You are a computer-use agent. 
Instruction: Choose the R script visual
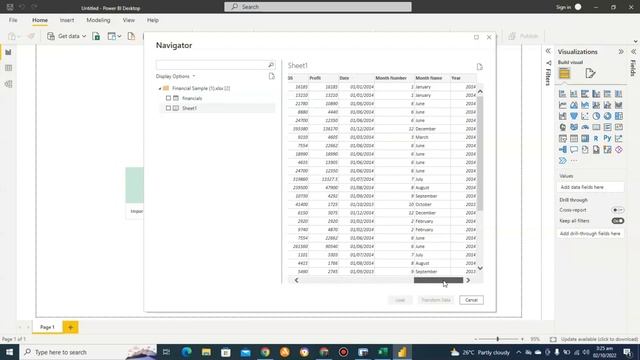(596, 138)
